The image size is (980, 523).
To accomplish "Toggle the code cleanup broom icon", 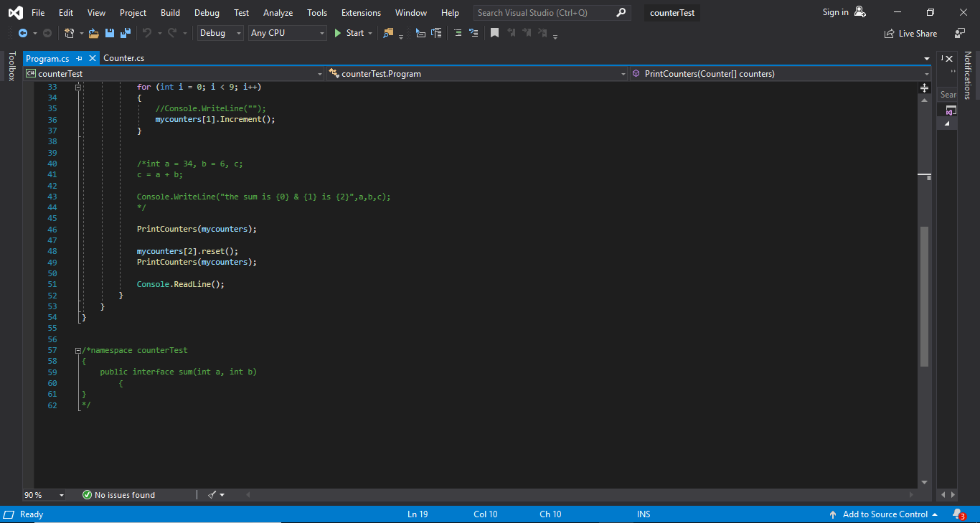I will tap(212, 494).
